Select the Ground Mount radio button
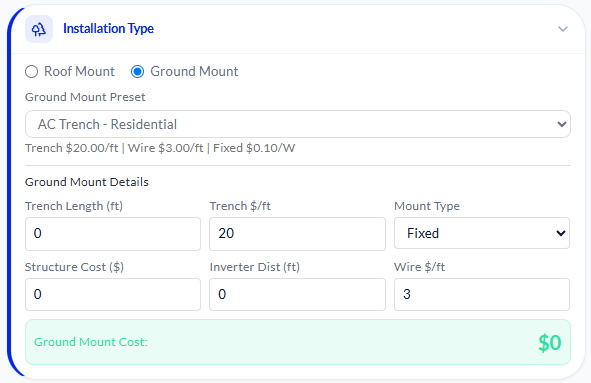The height and width of the screenshot is (383, 591). (138, 72)
